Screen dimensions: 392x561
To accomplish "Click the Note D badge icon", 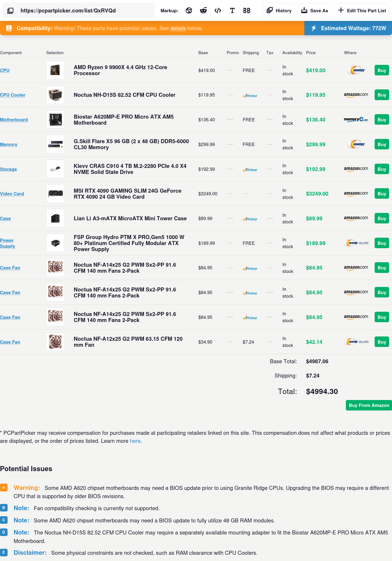I will [x=4, y=532].
